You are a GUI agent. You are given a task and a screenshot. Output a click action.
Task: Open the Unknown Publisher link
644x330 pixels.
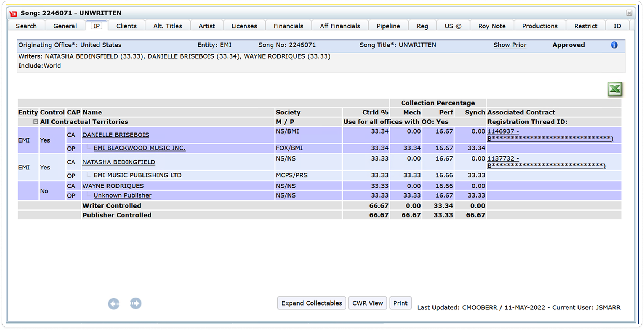click(123, 195)
